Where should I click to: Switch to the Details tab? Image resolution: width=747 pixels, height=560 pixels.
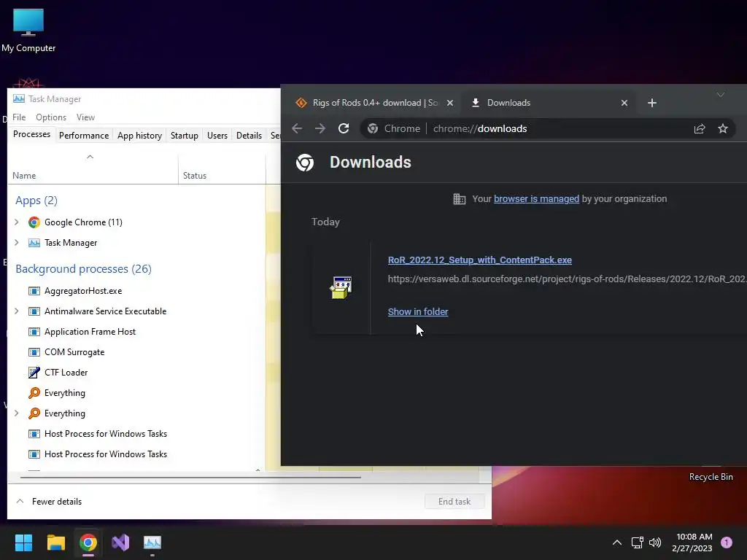(249, 136)
